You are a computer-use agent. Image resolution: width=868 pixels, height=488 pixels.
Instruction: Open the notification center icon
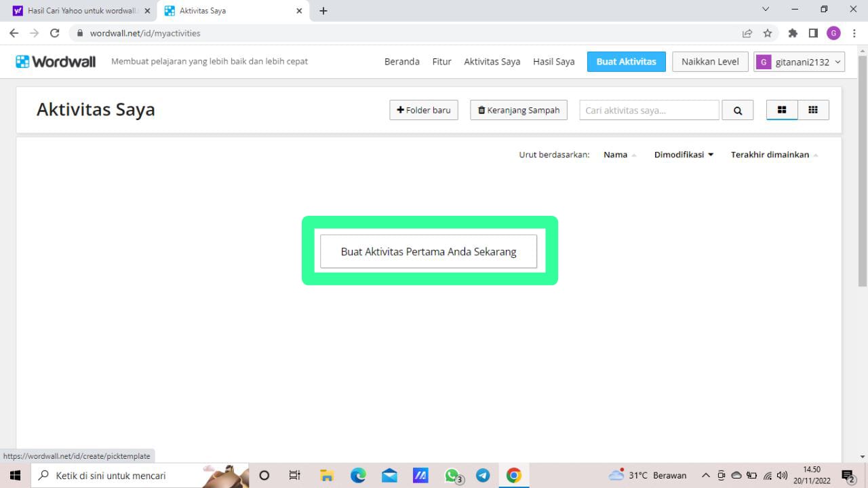coord(848,476)
